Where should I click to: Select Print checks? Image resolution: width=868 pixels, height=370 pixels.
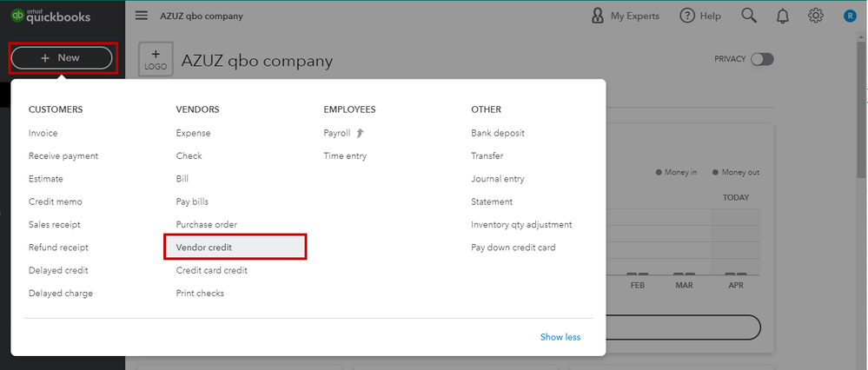[200, 293]
